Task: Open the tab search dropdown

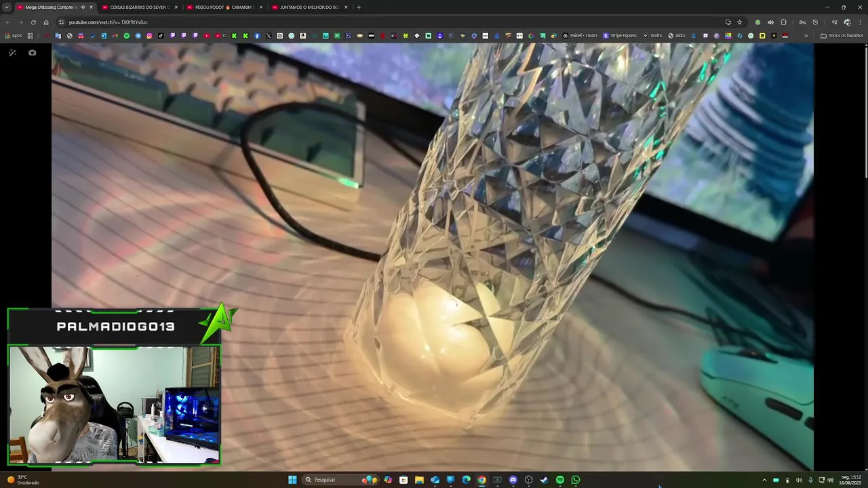Action: (7, 7)
